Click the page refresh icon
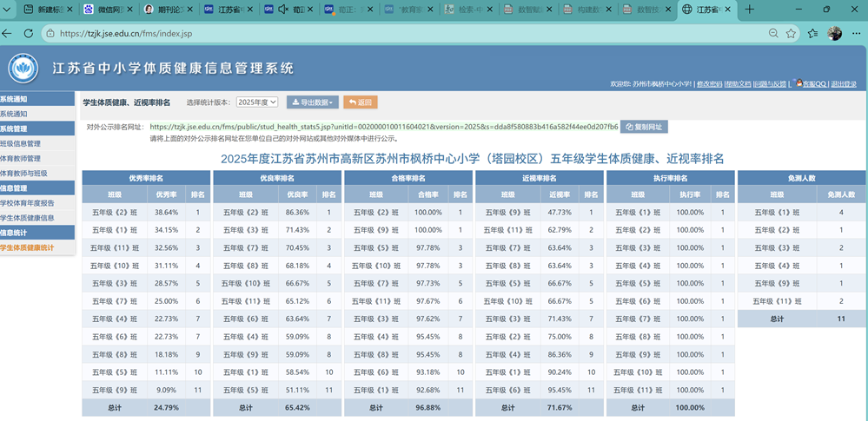 [x=28, y=34]
